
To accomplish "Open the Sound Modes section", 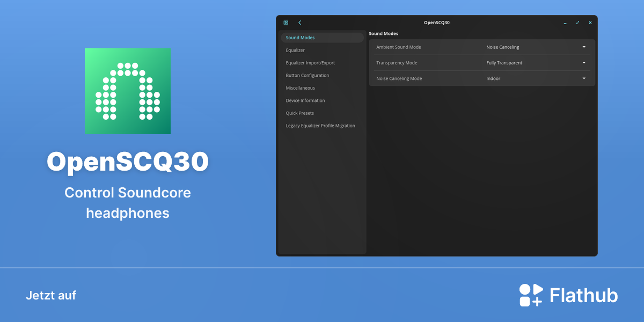I will [x=322, y=38].
